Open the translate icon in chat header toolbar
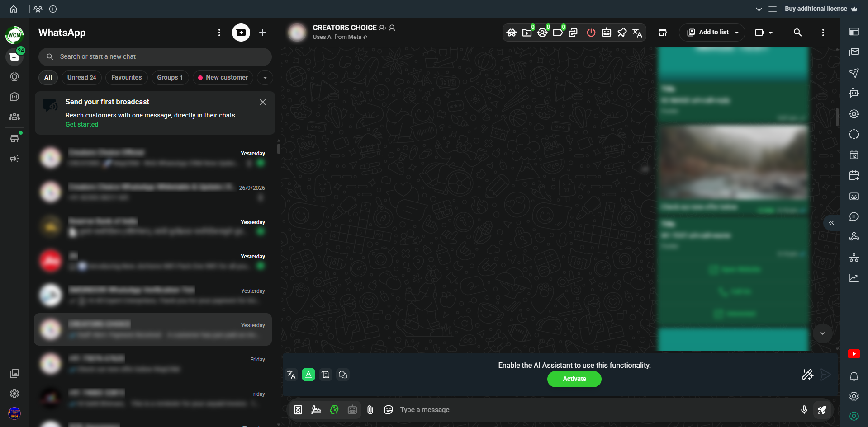This screenshot has width=868, height=427. pos(637,33)
